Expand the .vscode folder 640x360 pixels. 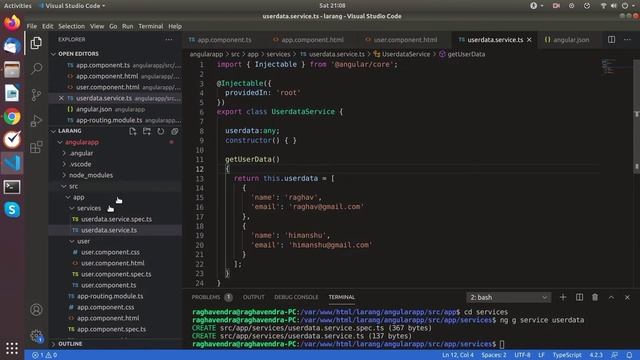80,164
